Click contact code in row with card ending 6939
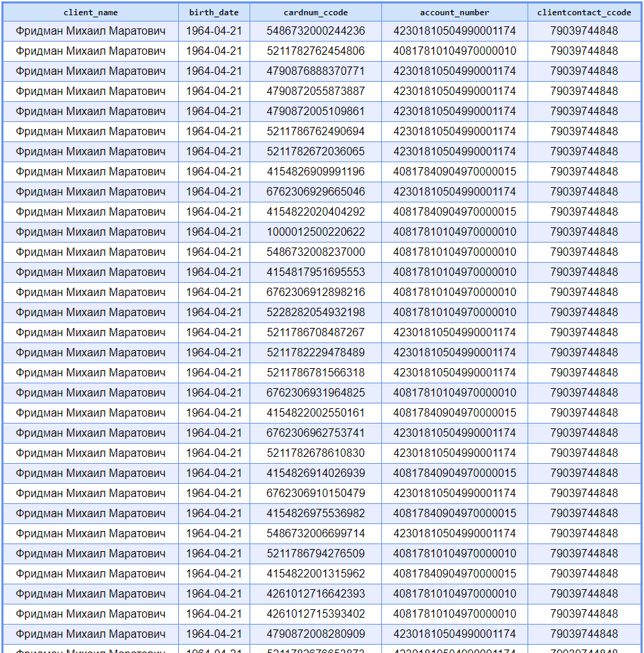The image size is (644, 653). click(x=584, y=473)
